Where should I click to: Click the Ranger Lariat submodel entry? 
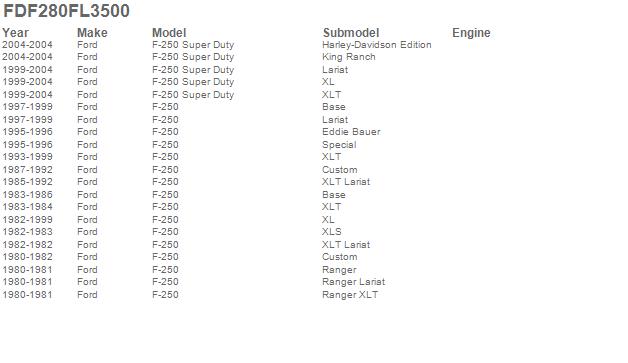pyautogui.click(x=353, y=282)
